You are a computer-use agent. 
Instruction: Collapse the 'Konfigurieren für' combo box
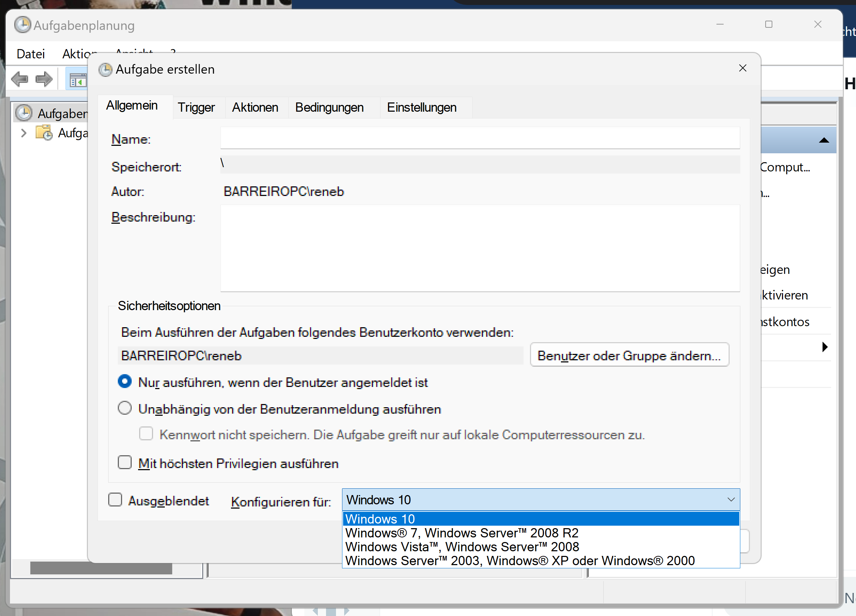[x=731, y=500]
